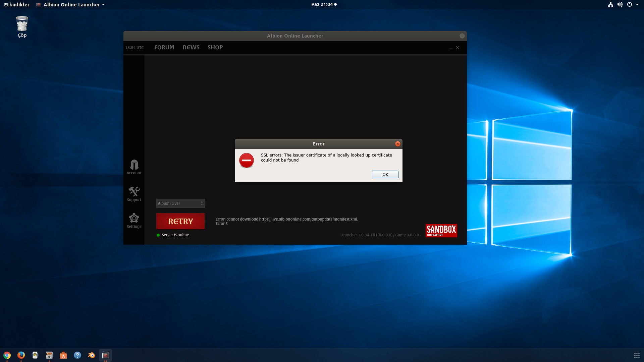Click RETRY to reattempt connection
The image size is (644, 362).
tap(180, 221)
